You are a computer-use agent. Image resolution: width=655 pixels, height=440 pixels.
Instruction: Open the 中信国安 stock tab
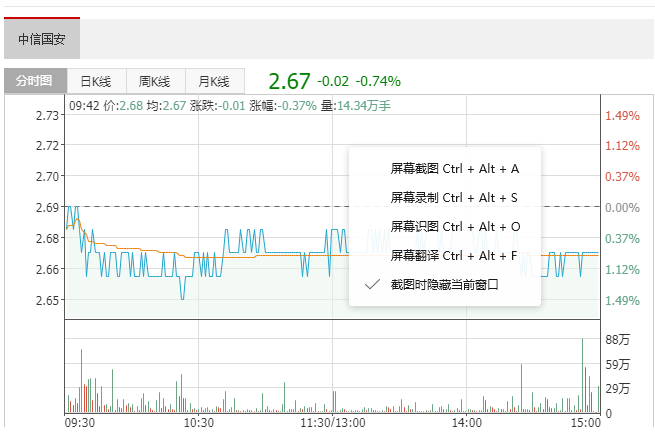[42, 39]
